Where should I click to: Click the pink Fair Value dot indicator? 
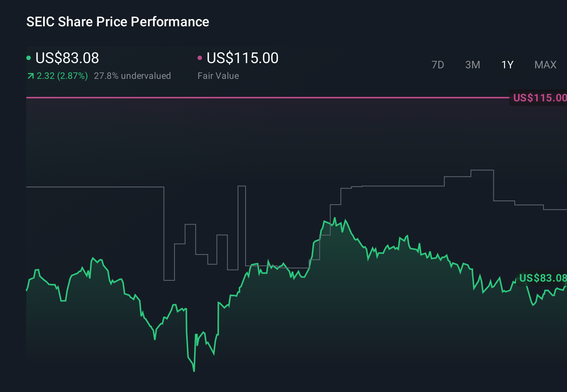coord(200,58)
